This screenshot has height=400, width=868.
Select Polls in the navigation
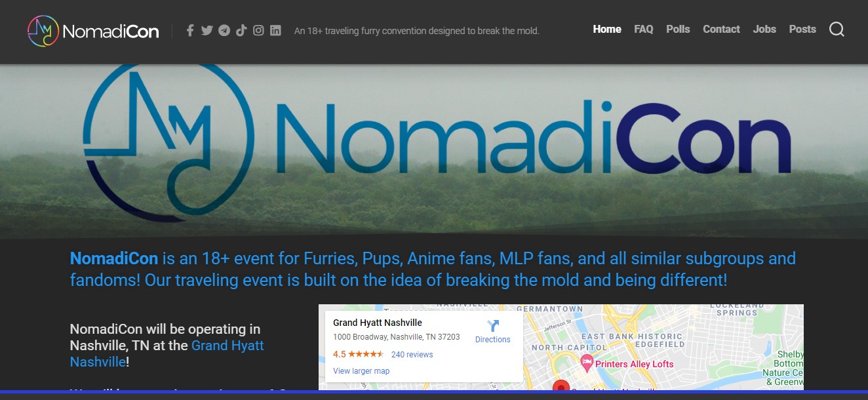(x=678, y=30)
